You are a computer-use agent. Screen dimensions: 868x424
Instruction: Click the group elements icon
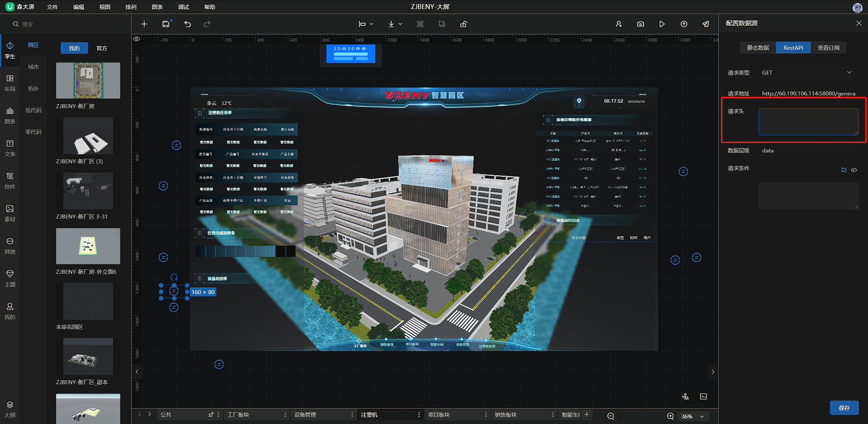(420, 24)
